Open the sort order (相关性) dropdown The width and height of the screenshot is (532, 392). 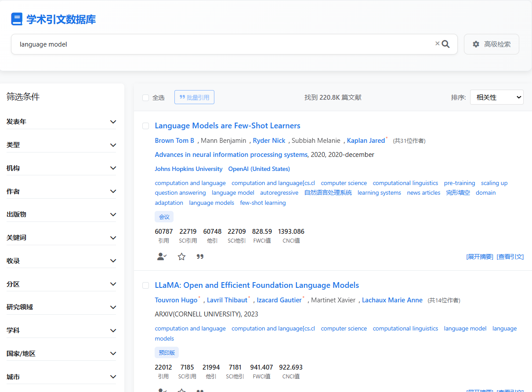[x=496, y=97]
